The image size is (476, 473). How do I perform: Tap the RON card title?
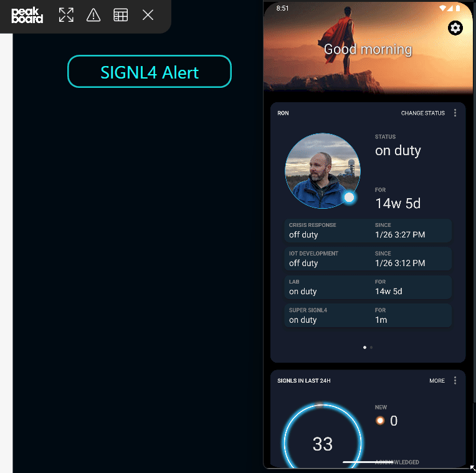pyautogui.click(x=283, y=113)
